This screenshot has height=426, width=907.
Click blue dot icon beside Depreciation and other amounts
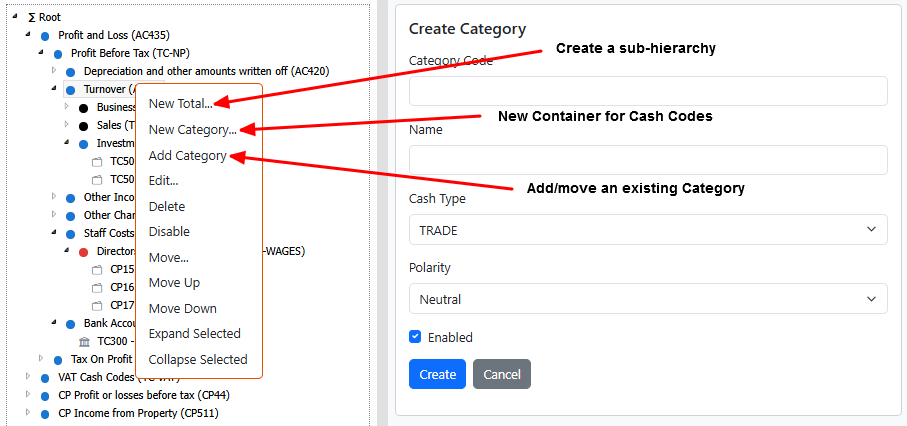[71, 72]
